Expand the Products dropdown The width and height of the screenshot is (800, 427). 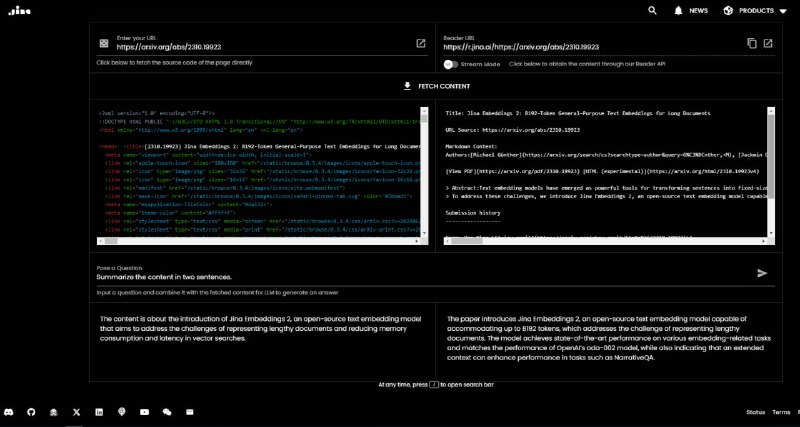pos(783,11)
